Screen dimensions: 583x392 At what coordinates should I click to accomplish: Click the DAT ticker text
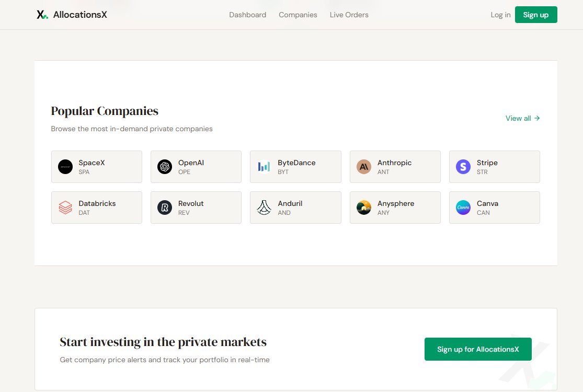click(84, 213)
